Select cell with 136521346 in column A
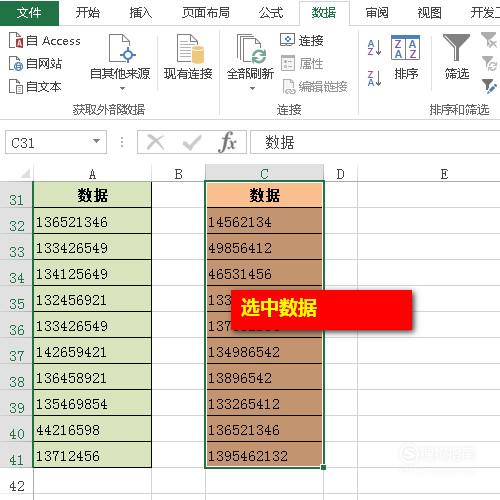The height and width of the screenshot is (500, 500). click(92, 221)
